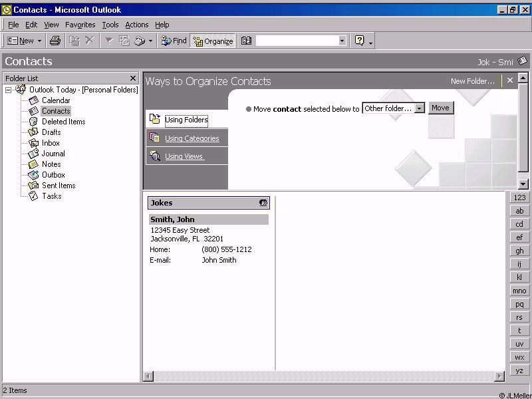Click the Address Book icon
The height and width of the screenshot is (399, 532).
tap(246, 41)
